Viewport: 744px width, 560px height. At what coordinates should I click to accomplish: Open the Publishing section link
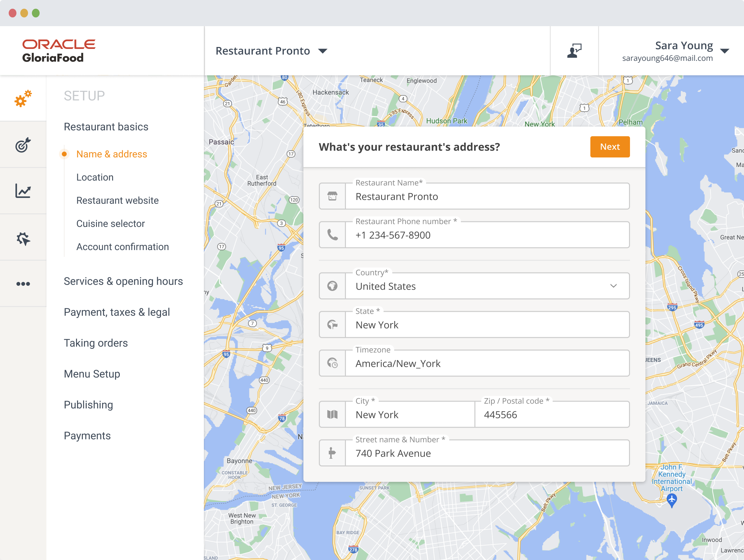coord(89,405)
